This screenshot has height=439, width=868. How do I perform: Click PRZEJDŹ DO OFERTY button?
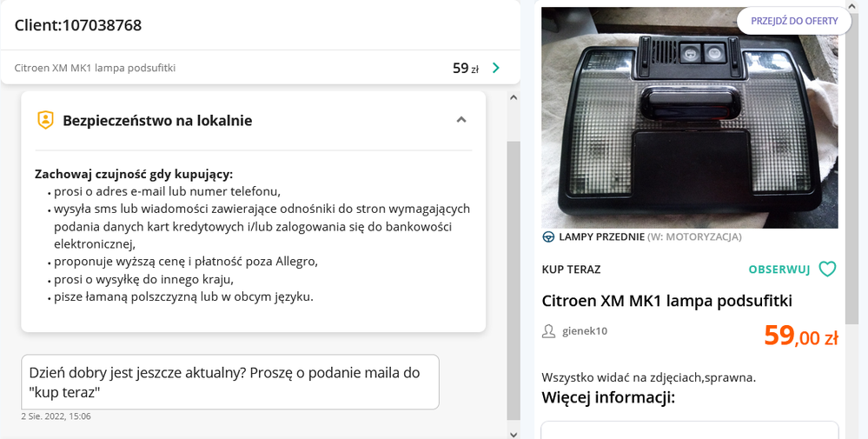(x=794, y=21)
